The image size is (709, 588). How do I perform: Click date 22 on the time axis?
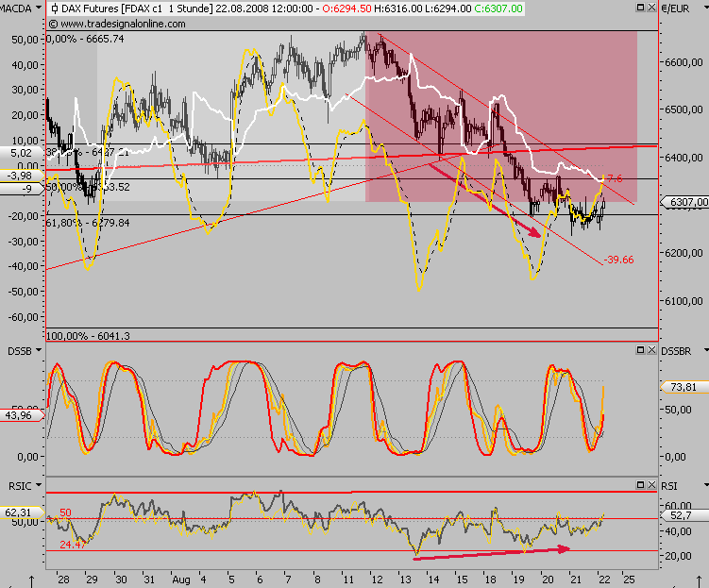pos(604,580)
